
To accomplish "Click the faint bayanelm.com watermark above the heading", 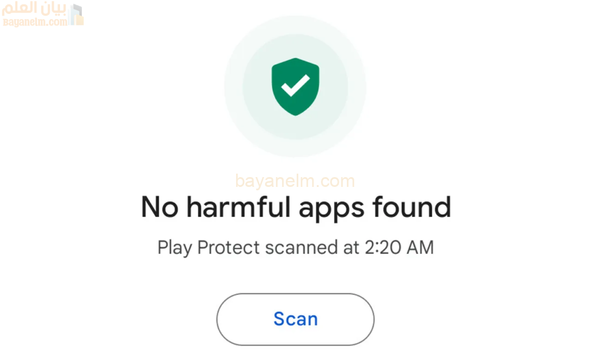I will point(295,181).
